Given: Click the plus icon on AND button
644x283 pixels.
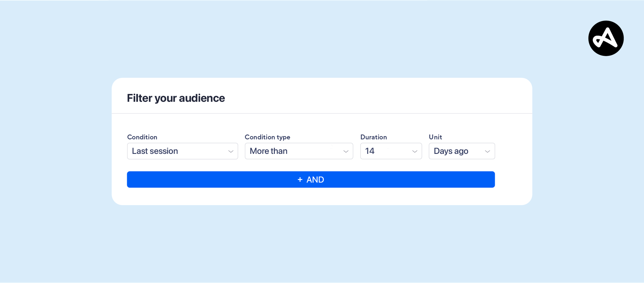Looking at the screenshot, I should click(x=300, y=179).
